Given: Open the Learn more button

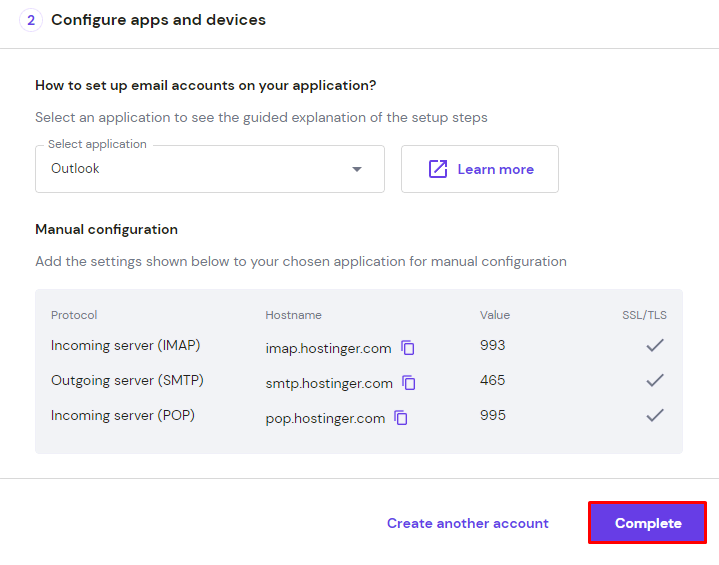Looking at the screenshot, I should (480, 169).
